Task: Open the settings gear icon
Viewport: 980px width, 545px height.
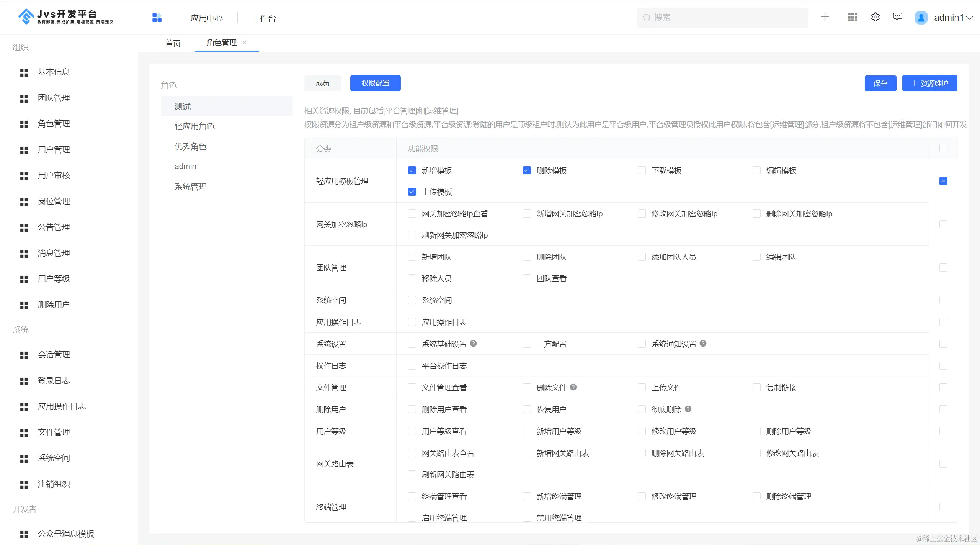Action: click(x=875, y=17)
